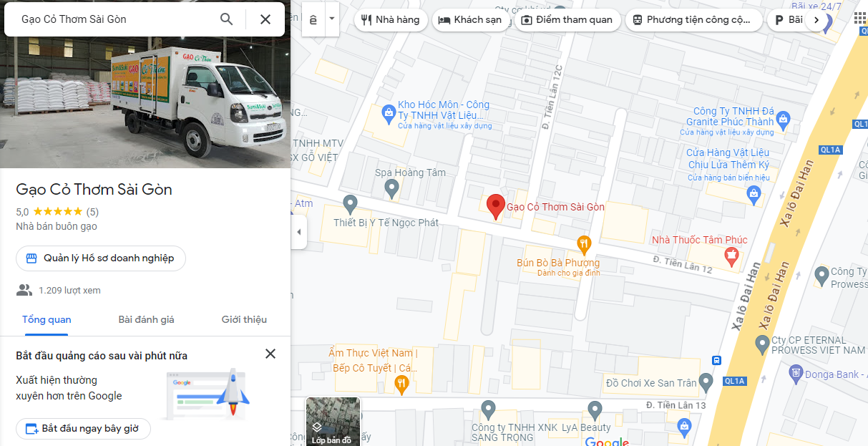Collapse the side panel using the arrow
This screenshot has height=446, width=868.
click(x=298, y=231)
